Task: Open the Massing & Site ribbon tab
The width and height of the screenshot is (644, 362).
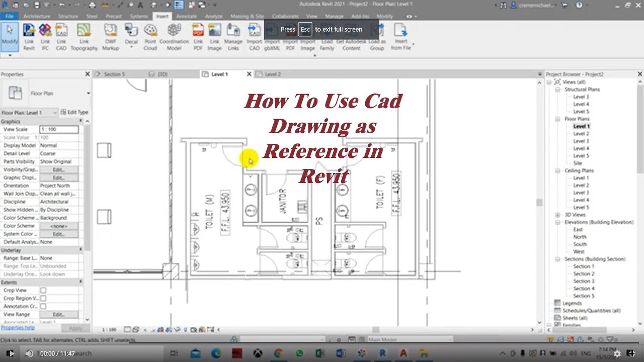Action: (x=247, y=16)
